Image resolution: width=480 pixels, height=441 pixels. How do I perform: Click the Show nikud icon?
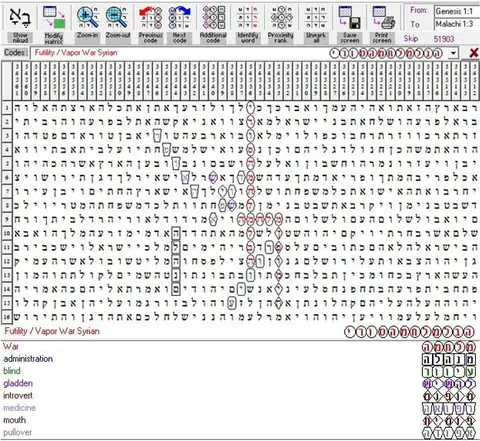point(20,18)
